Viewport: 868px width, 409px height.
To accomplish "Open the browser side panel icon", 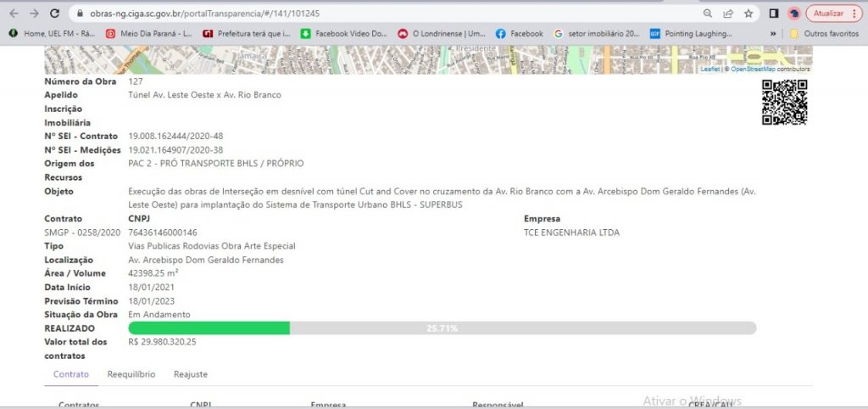I will coord(774,14).
